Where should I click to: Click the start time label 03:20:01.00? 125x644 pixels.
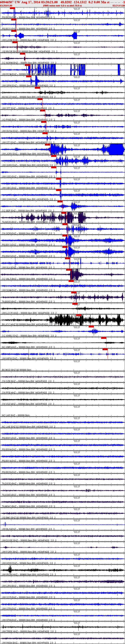6,5
